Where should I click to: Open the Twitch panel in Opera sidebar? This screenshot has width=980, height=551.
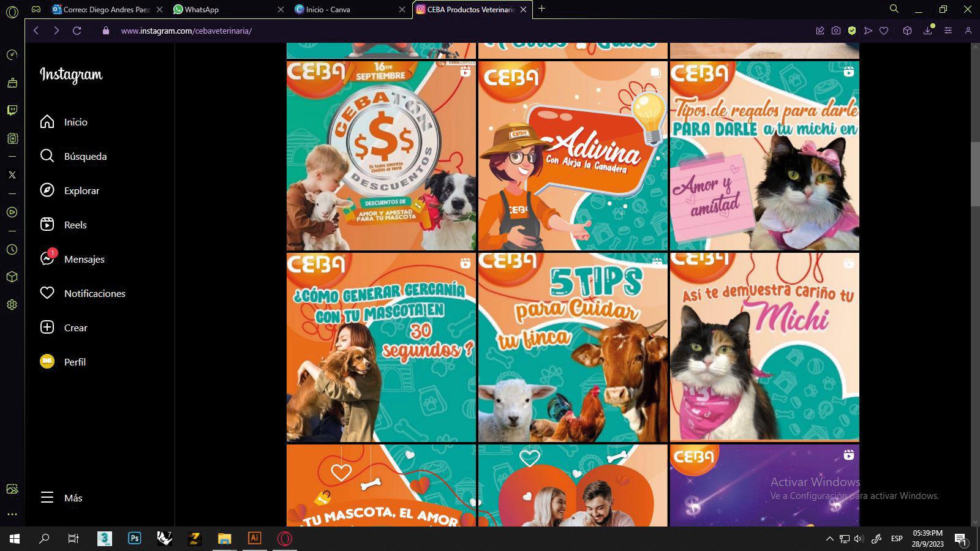(x=12, y=110)
